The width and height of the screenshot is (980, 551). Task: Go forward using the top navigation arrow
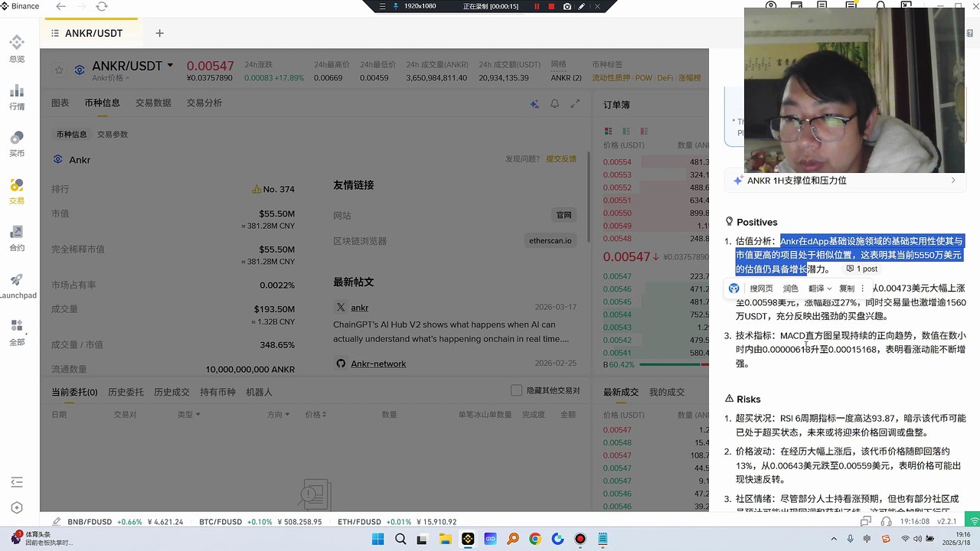pyautogui.click(x=81, y=6)
